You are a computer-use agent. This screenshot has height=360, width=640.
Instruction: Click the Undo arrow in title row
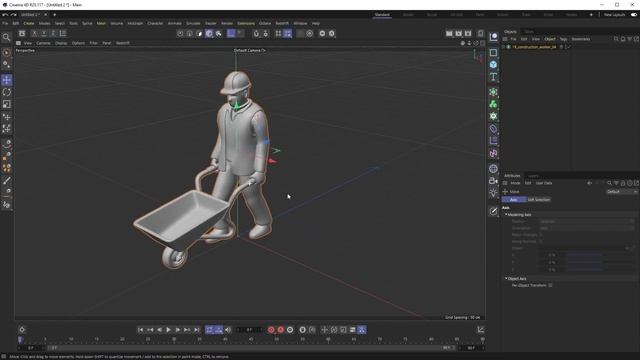click(x=5, y=15)
